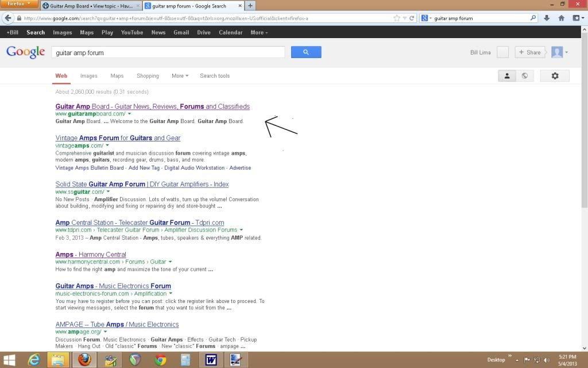This screenshot has height=368, width=588.
Task: Open News in the Google bar
Action: tap(158, 32)
